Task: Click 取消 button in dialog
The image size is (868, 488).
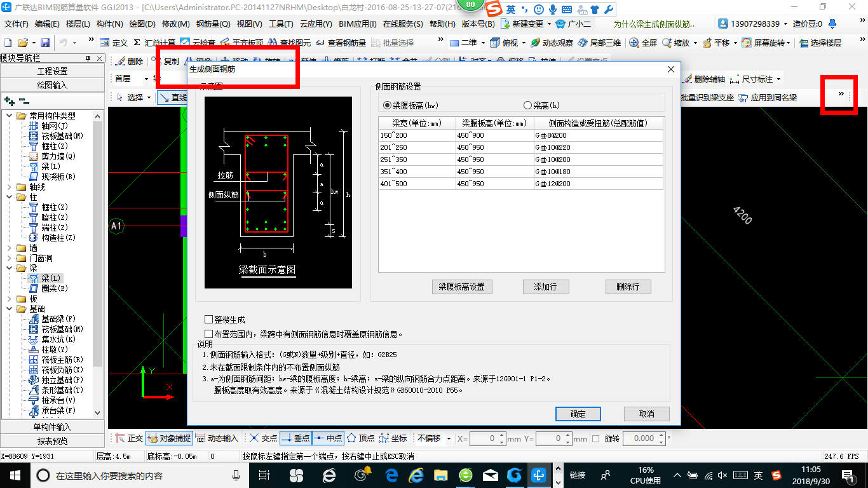Action: (647, 414)
